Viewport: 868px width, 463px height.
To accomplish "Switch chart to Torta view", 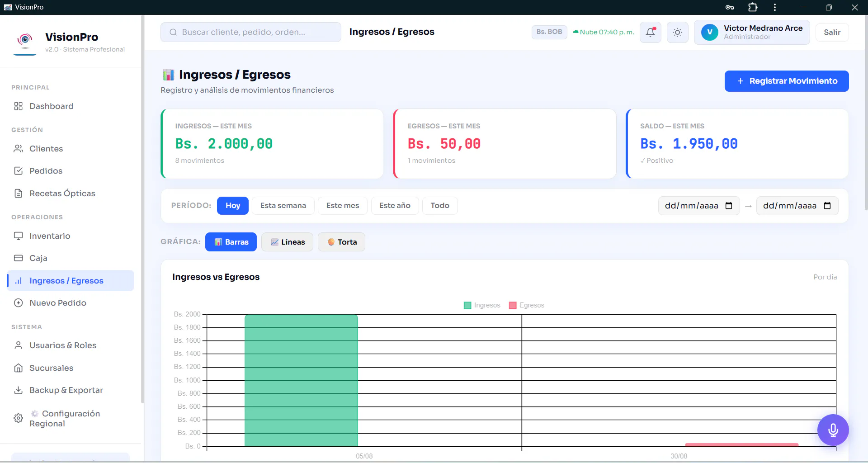I will pyautogui.click(x=341, y=242).
